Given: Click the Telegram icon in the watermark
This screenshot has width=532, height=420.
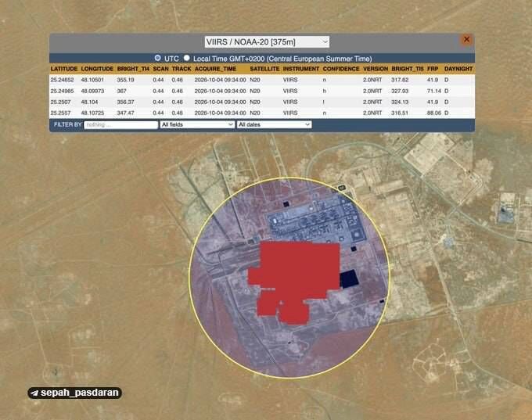Looking at the screenshot, I should point(34,393).
